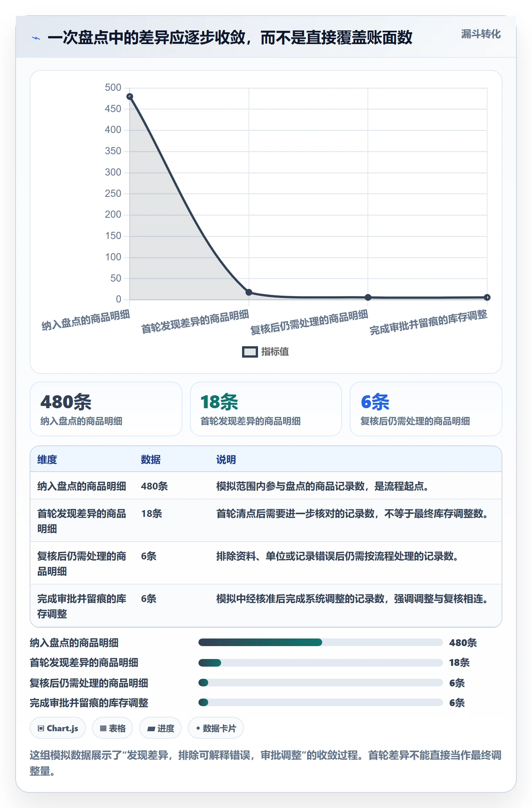Viewport: 532px width, 808px height.
Task: Select the chart point at 完成审批并留痕的库存调整
Action: (487, 297)
